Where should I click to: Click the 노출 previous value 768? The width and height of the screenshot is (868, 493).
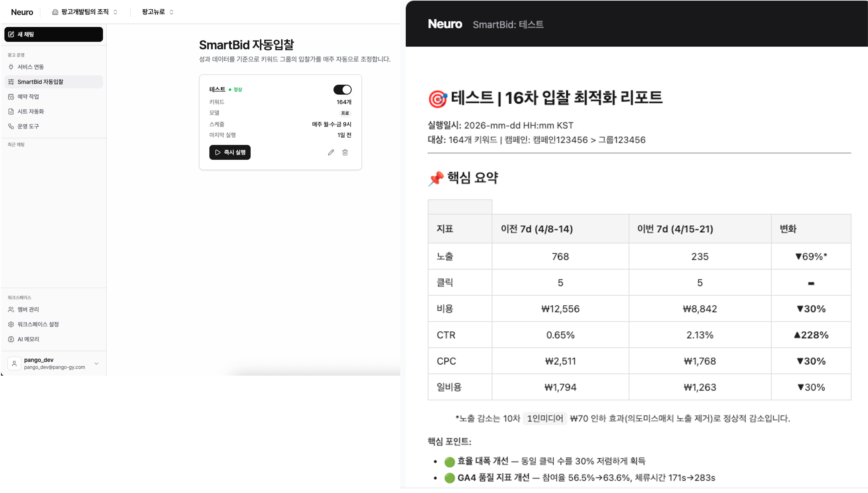tap(560, 257)
